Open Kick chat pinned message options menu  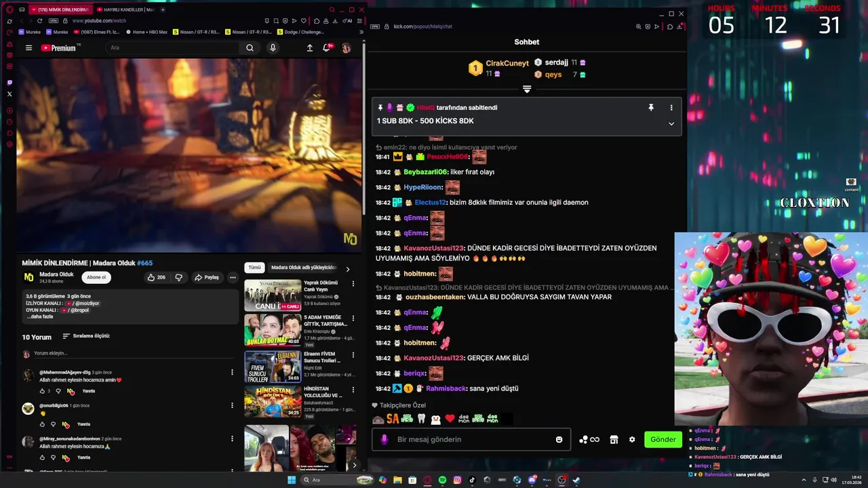tap(671, 108)
